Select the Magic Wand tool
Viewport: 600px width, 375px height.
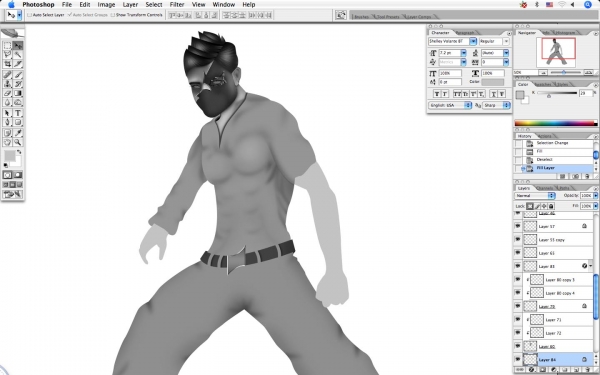[x=18, y=55]
